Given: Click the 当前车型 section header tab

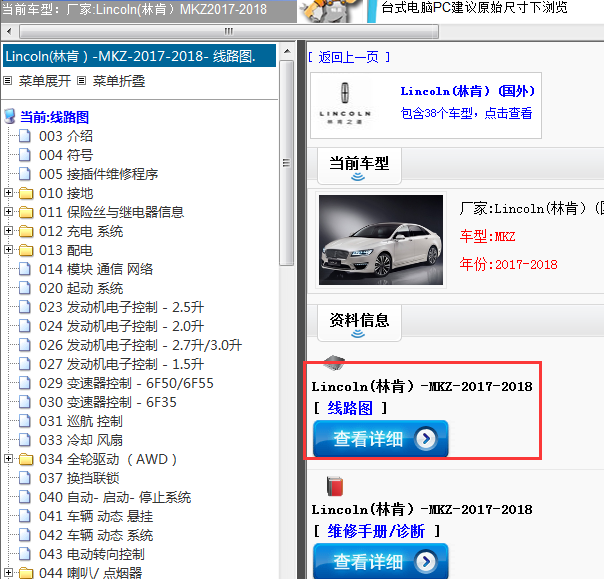Looking at the screenshot, I should (x=359, y=166).
